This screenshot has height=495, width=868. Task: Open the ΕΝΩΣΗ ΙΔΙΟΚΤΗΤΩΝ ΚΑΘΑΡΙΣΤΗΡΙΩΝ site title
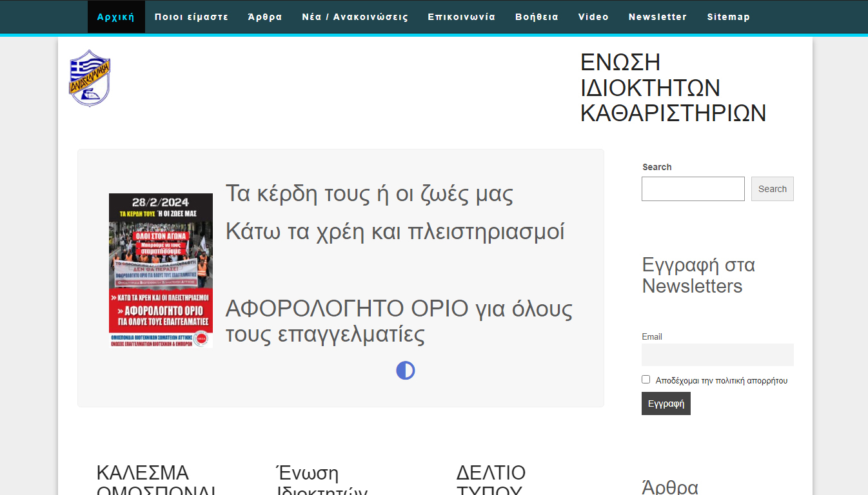[673, 88]
